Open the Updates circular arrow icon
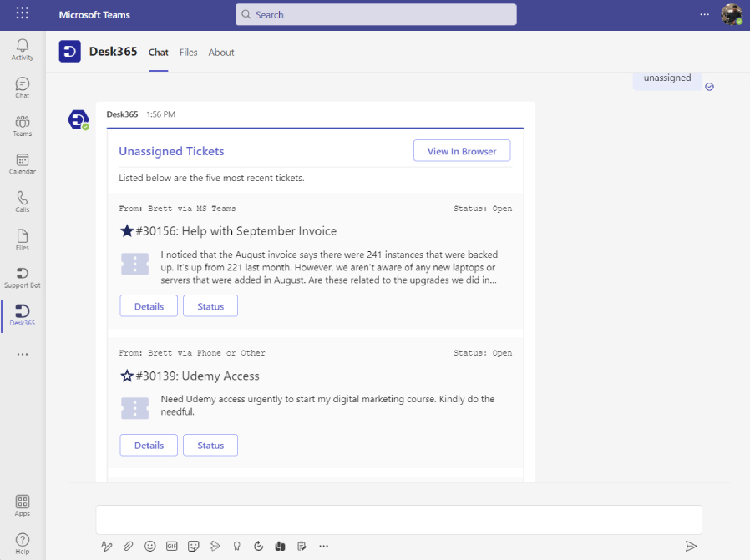Image resolution: width=750 pixels, height=560 pixels. 258,546
